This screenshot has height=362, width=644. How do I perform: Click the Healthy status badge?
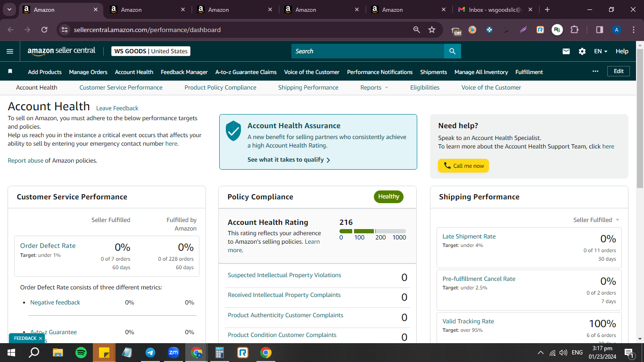pos(388,197)
